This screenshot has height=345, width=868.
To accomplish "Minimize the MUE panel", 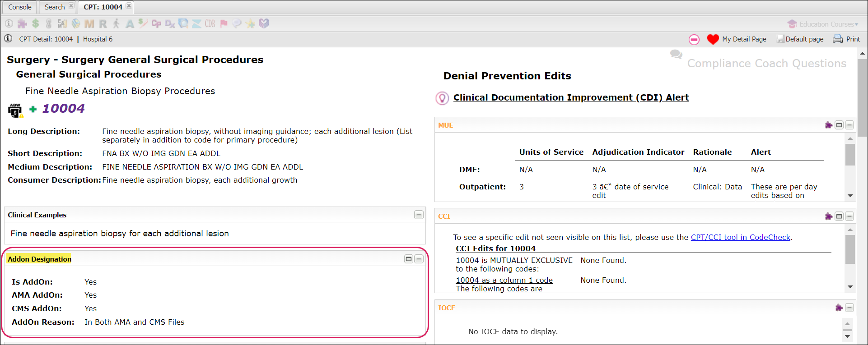I will pos(849,125).
